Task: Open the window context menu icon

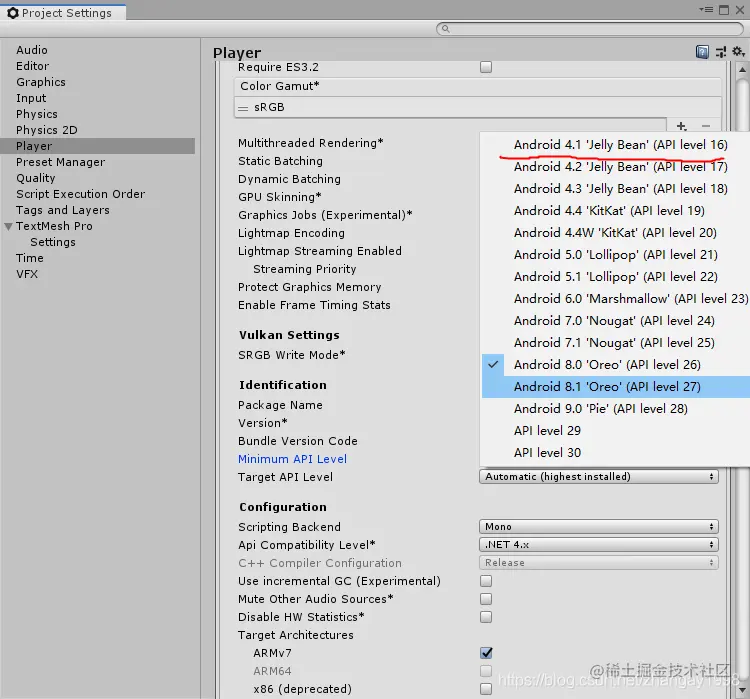Action: 706,10
